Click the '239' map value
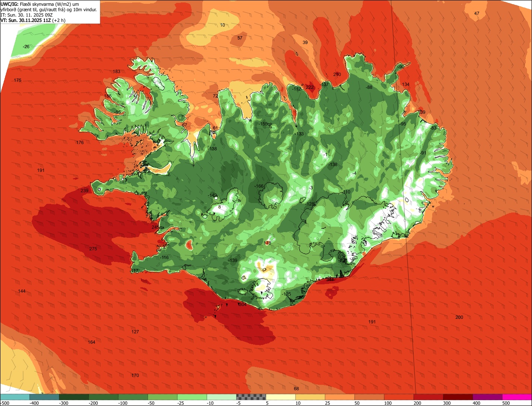This screenshot has height=406, width=532. click(84, 191)
